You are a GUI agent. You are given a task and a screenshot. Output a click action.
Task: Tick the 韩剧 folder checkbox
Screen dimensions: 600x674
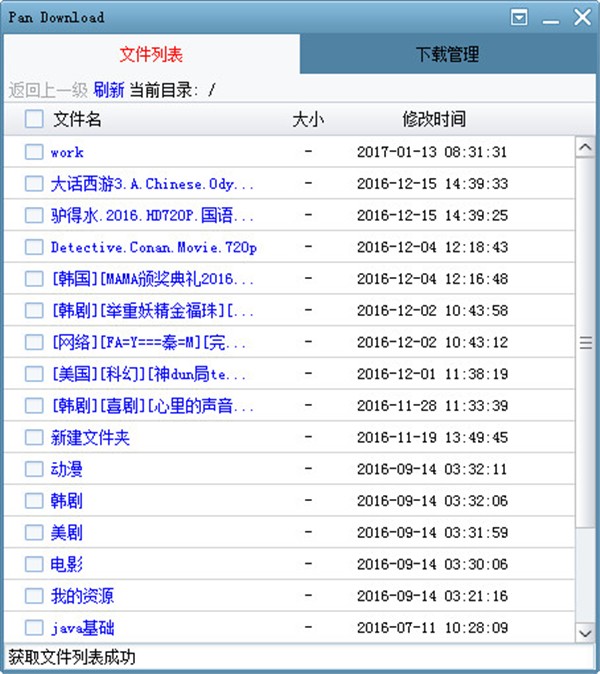point(34,501)
